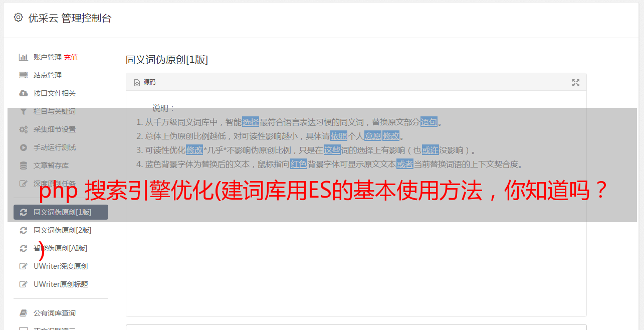This screenshot has width=644, height=330.
Task: Open the 智能伪原创[AI版] menu item
Action: point(61,248)
